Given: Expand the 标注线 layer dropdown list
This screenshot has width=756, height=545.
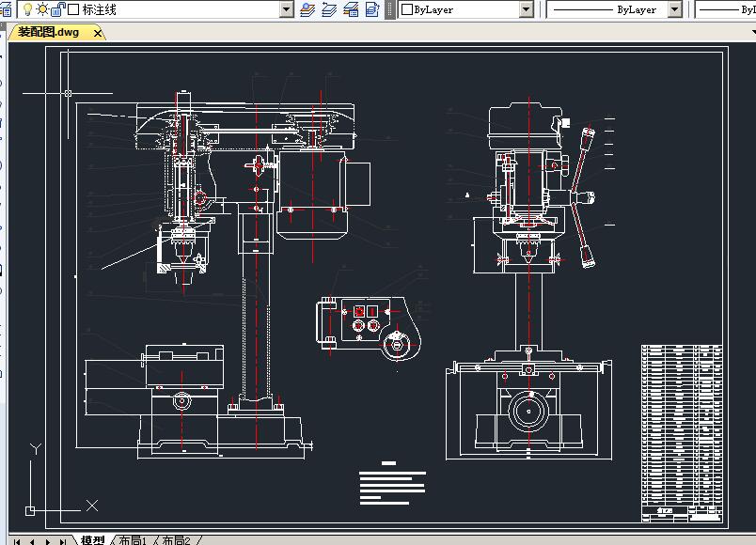Looking at the screenshot, I should tap(287, 9).
